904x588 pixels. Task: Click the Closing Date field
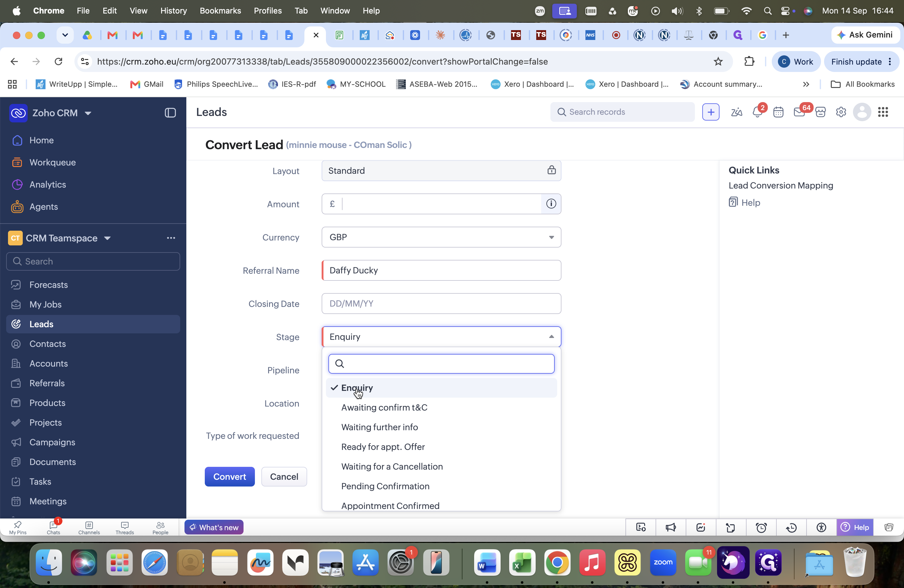pos(441,304)
